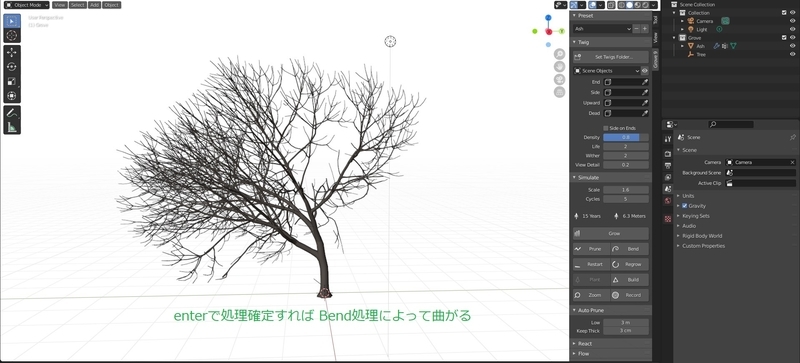
Task: Click eyedropper for the Dead twig field
Action: click(x=645, y=113)
